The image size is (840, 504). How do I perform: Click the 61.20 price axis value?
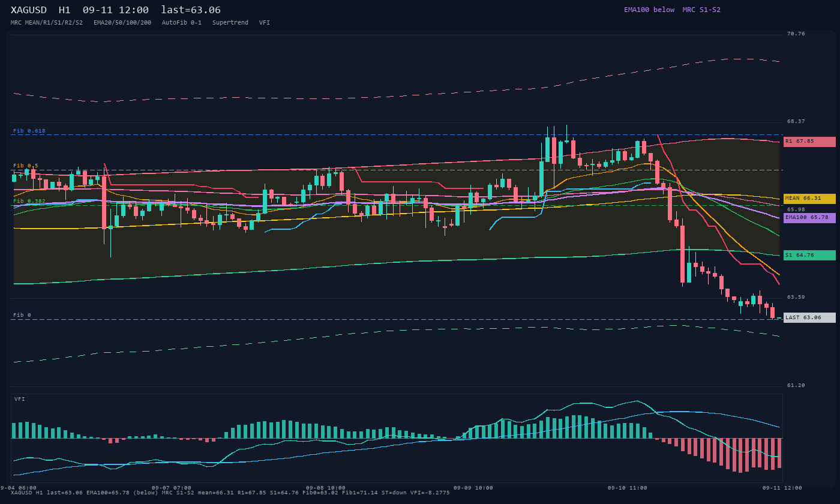click(796, 385)
